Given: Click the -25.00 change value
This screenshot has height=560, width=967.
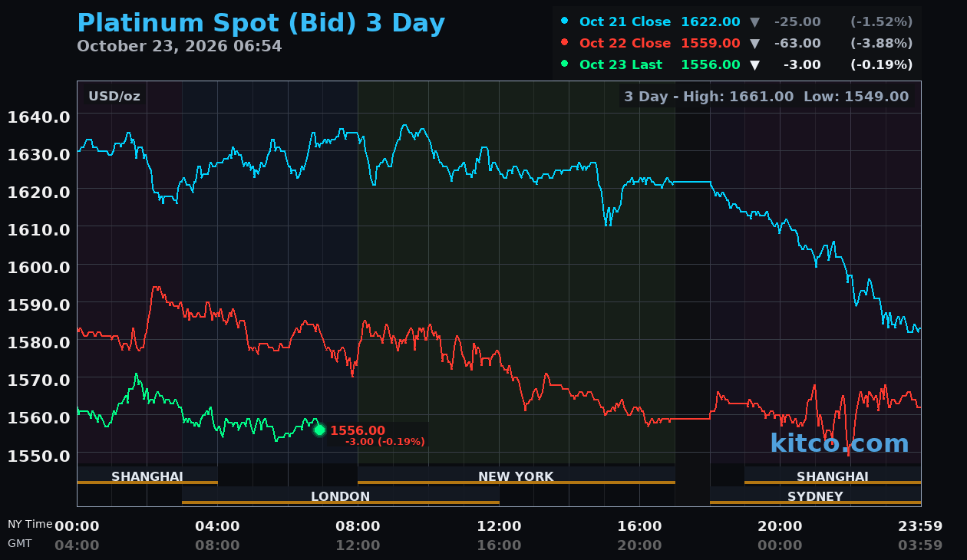Looking at the screenshot, I should pyautogui.click(x=797, y=21).
